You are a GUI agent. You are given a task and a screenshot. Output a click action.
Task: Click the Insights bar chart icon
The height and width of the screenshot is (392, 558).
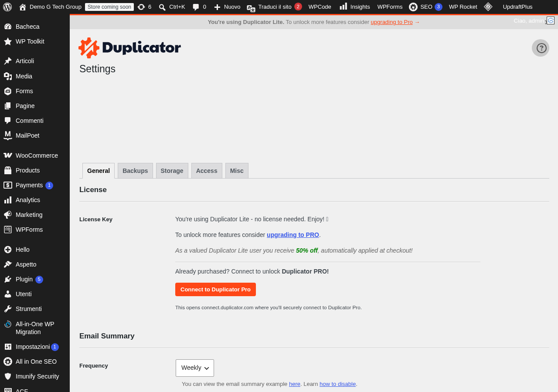[344, 6]
